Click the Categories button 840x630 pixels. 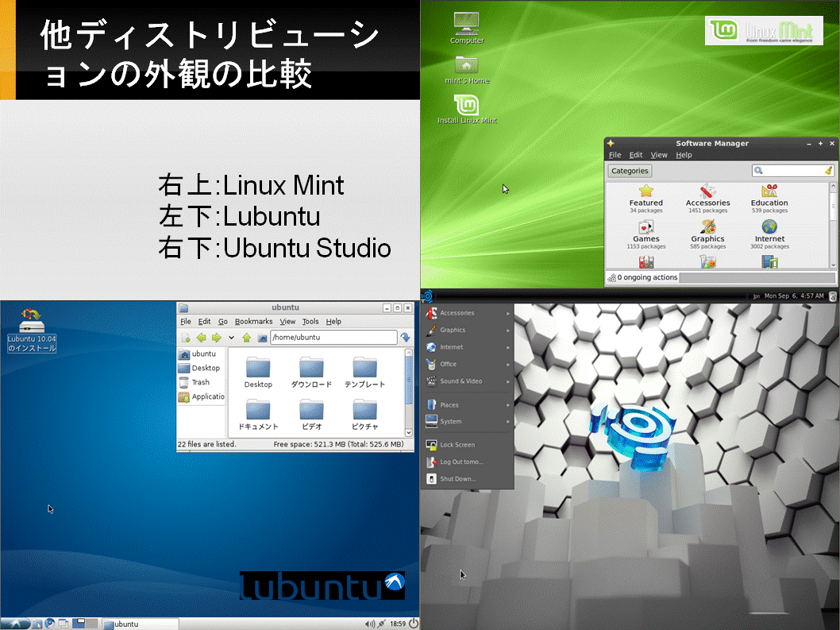pos(630,171)
